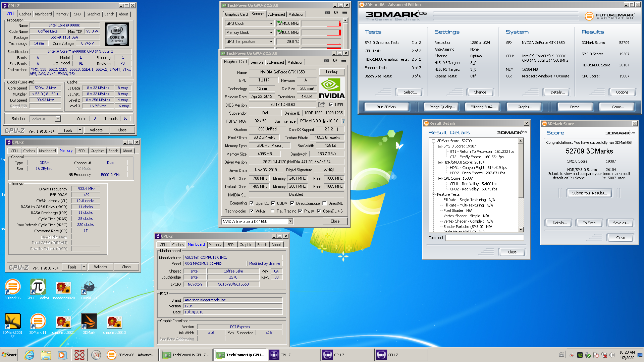Toggle the OpenGL 4.6 checkbox
The width and height of the screenshot is (644, 362).
point(319,211)
